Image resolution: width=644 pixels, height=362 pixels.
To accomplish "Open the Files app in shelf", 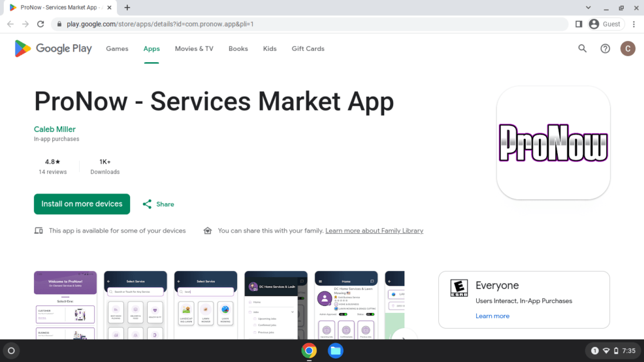I will pyautogui.click(x=335, y=351).
